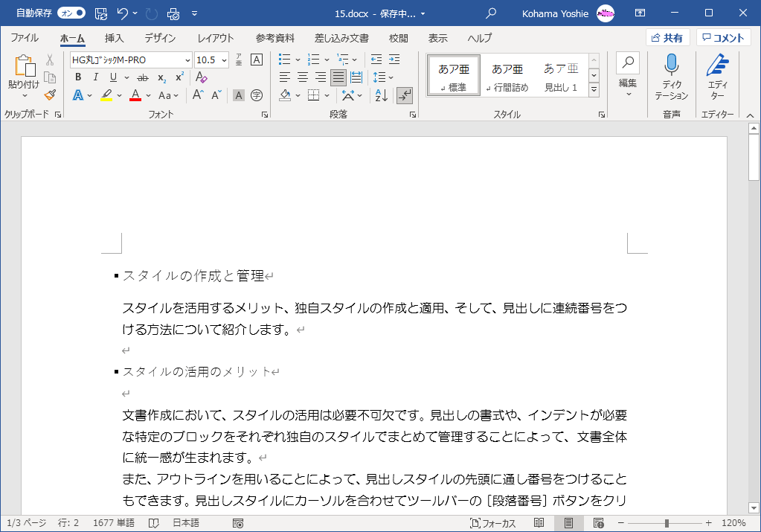This screenshot has width=761, height=532.
Task: Open the font size dropdown 10.5
Action: (224, 60)
